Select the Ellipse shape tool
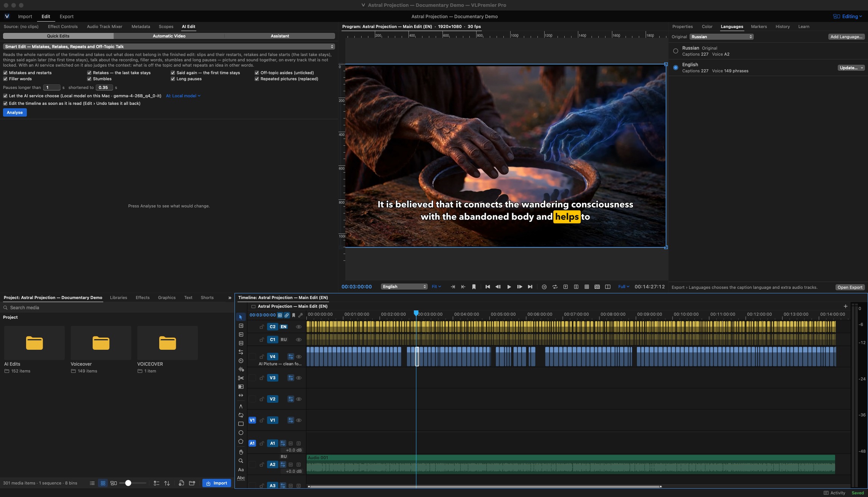Viewport: 868px width, 497px height. (241, 433)
